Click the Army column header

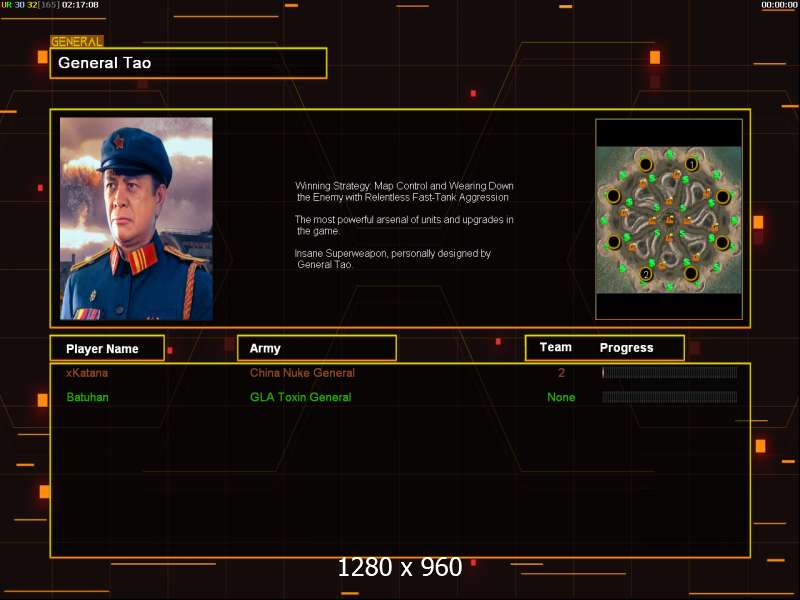(317, 348)
